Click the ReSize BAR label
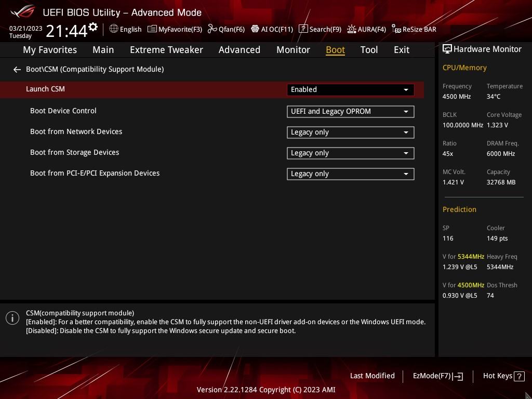Screen dimensions: 532x399 point(419,29)
